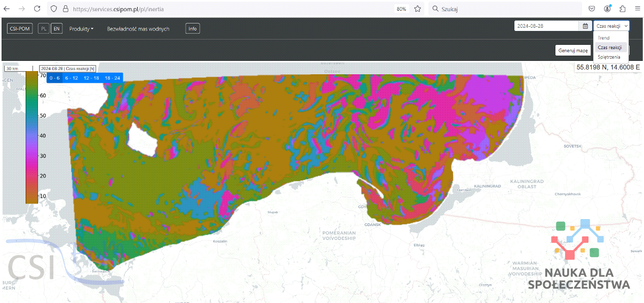The width and height of the screenshot is (644, 303).
Task: Select the 0 - 6 hour range
Action: click(x=54, y=78)
